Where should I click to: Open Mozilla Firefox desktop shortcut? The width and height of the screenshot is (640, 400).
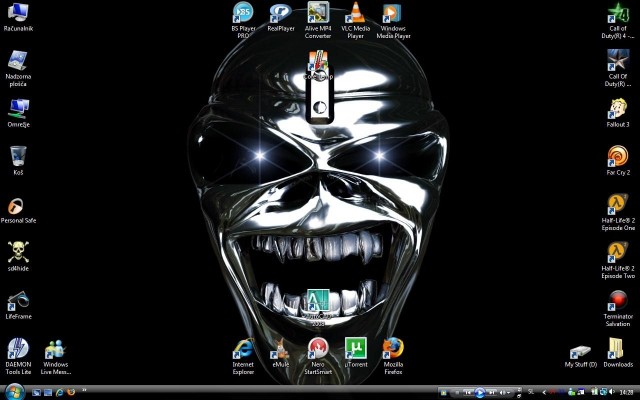pyautogui.click(x=393, y=356)
